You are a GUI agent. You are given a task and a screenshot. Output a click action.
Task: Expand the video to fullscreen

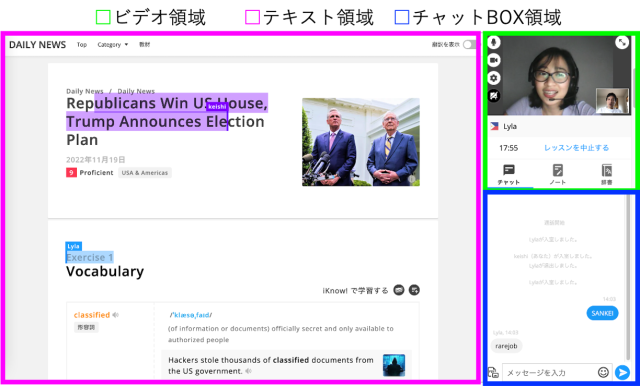pos(622,42)
